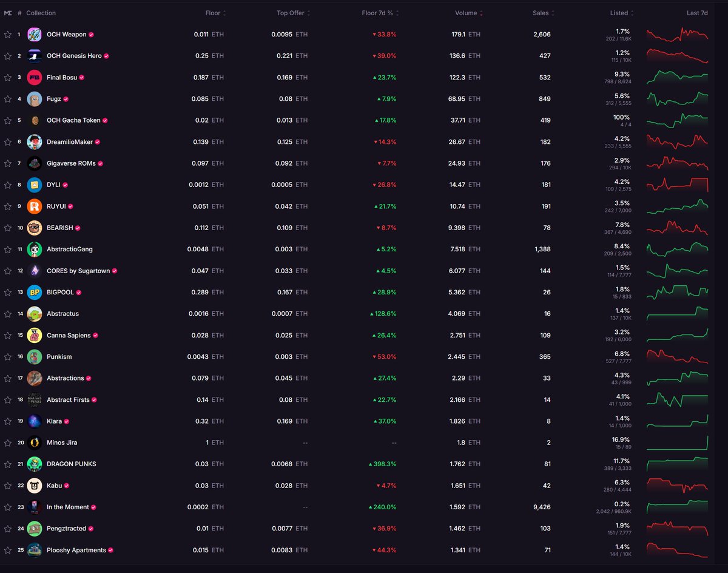Sort by Top Offer column
This screenshot has height=573, width=728.
click(x=294, y=13)
